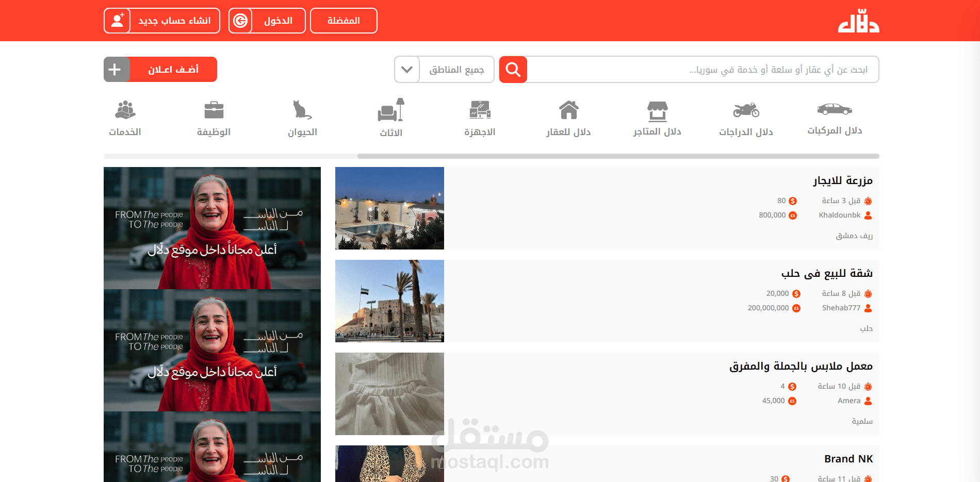The height and width of the screenshot is (482, 980).
Task: Open the listing titled مزرعة للايجار
Action: click(843, 180)
